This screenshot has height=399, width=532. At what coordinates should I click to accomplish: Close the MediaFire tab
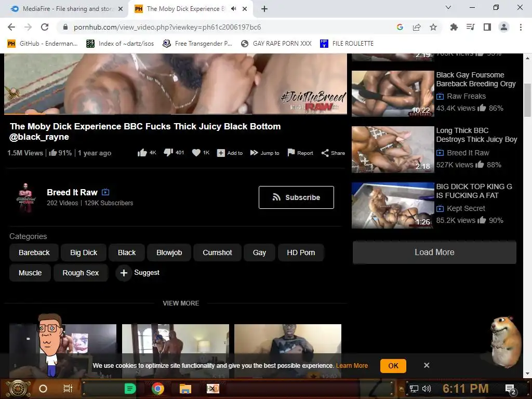pos(121,9)
